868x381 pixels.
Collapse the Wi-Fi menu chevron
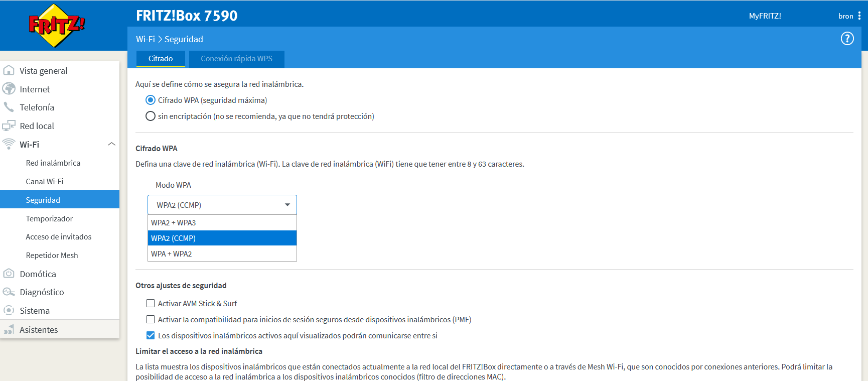tap(111, 144)
